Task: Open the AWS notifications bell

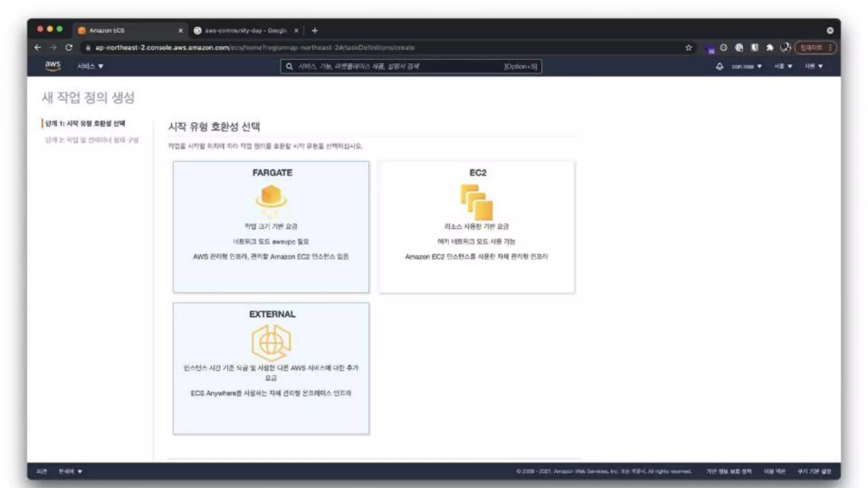Action: 719,67
